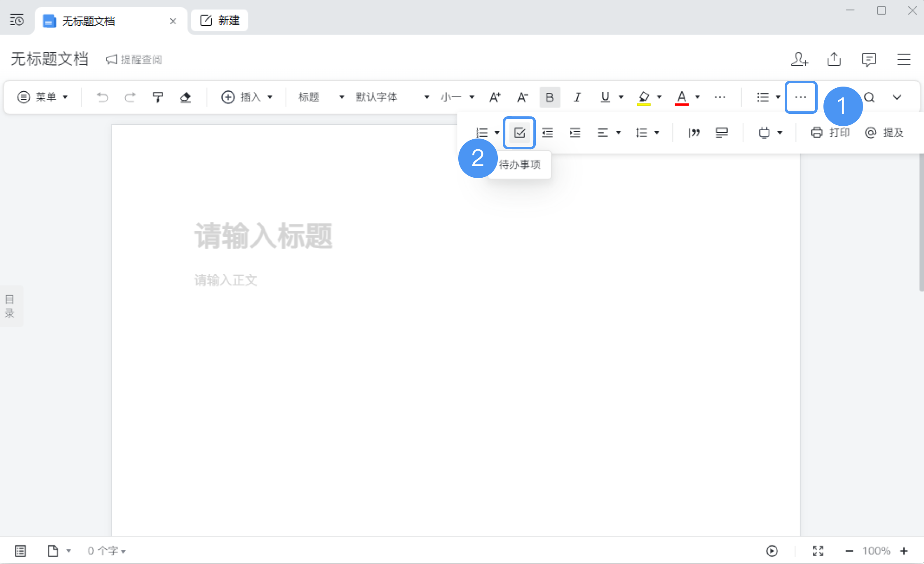The width and height of the screenshot is (924, 564).
Task: Click the more text formatting ellipsis
Action: [x=720, y=97]
